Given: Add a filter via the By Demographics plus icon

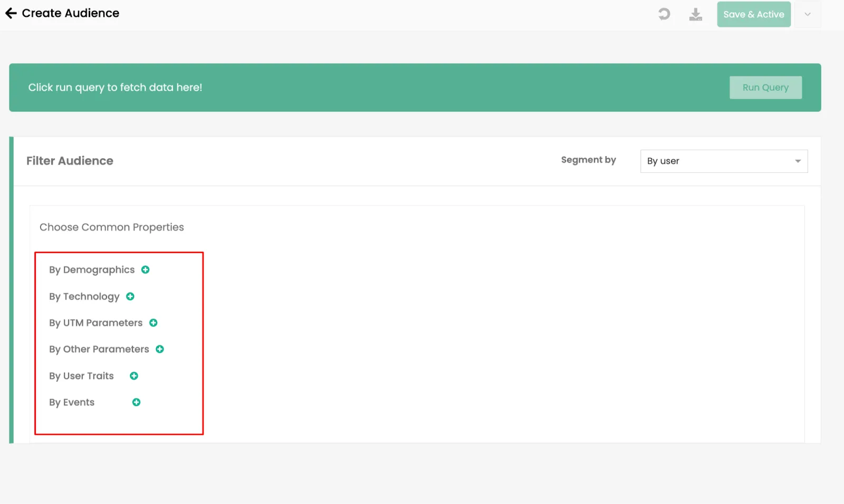Looking at the screenshot, I should point(146,270).
